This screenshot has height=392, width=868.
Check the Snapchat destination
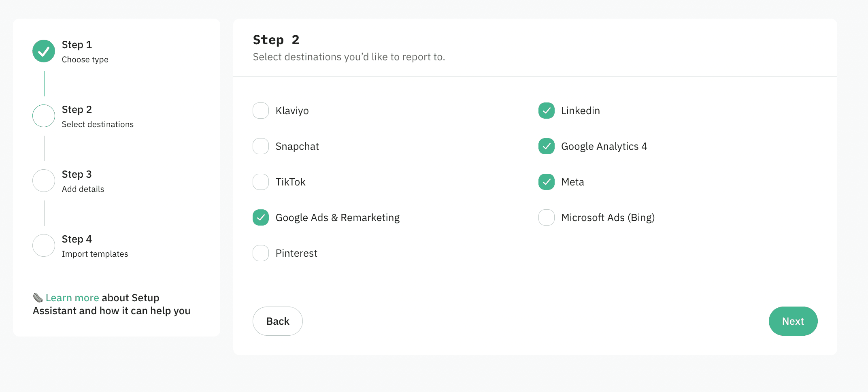tap(261, 146)
